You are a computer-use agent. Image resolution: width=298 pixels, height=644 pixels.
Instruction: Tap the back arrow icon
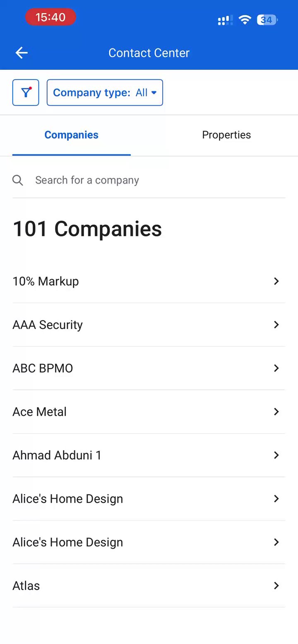22,52
